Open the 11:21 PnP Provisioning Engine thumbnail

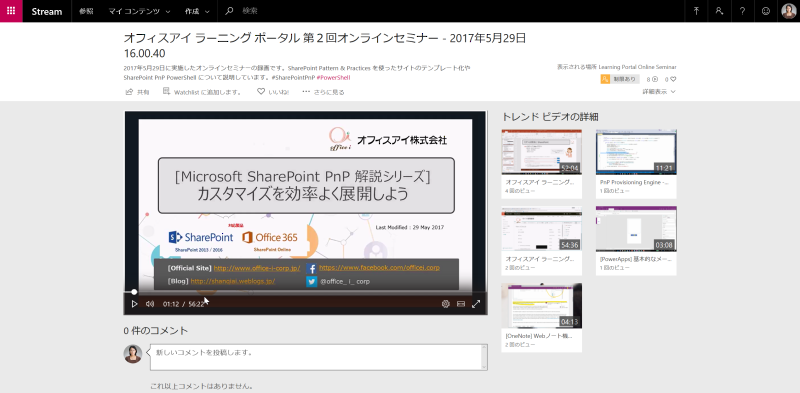coord(636,152)
